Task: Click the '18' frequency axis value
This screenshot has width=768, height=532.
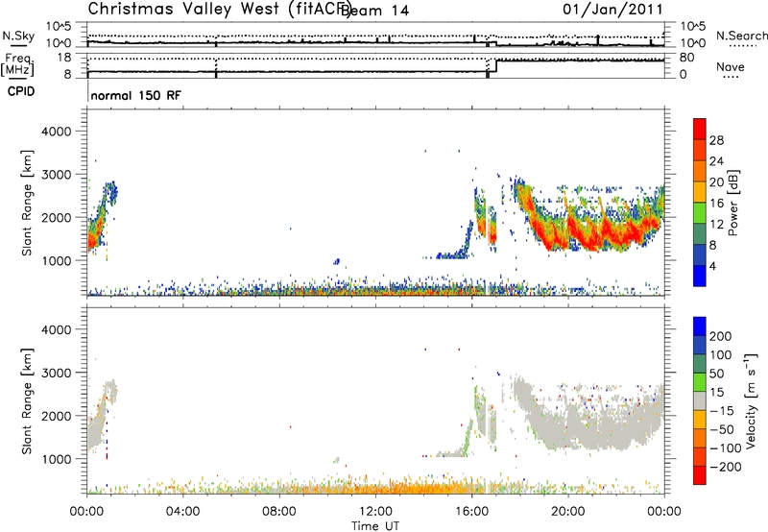Action: [64, 58]
